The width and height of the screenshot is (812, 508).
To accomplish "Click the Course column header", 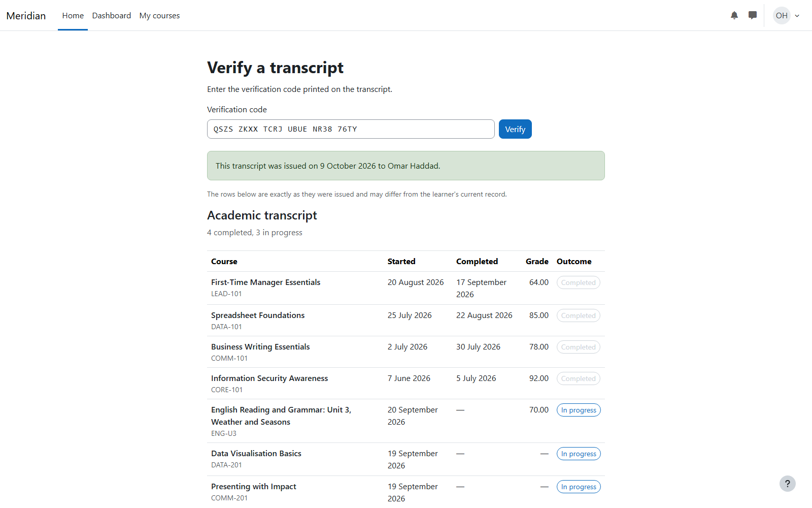I will tap(224, 262).
